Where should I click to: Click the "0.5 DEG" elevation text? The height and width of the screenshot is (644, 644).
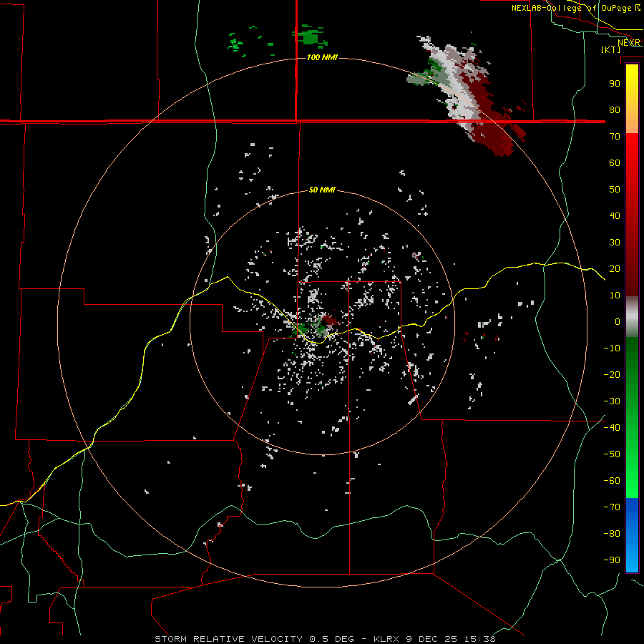click(331, 639)
